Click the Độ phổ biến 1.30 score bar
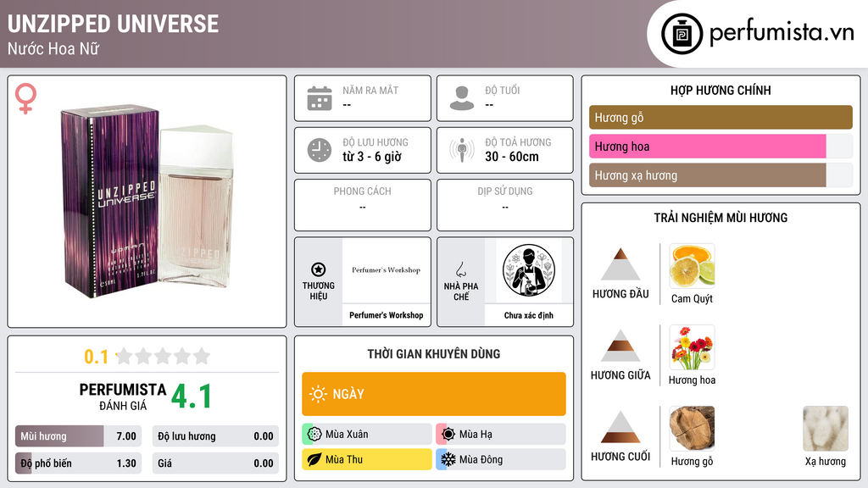The width and height of the screenshot is (868, 488). (79, 463)
